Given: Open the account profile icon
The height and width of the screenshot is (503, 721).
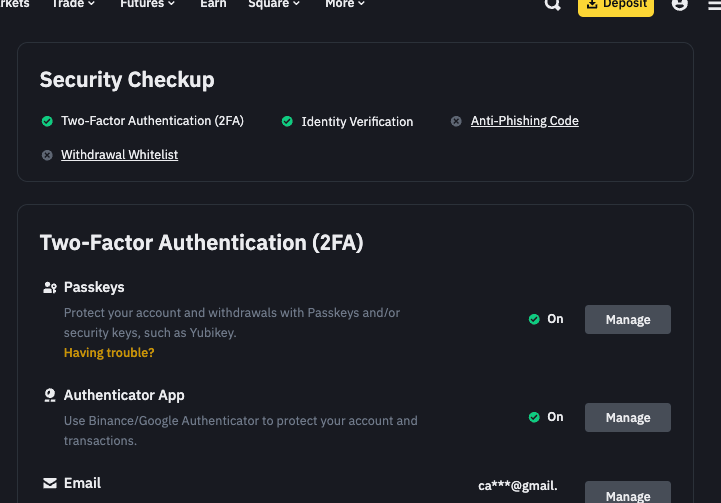Looking at the screenshot, I should [680, 5].
